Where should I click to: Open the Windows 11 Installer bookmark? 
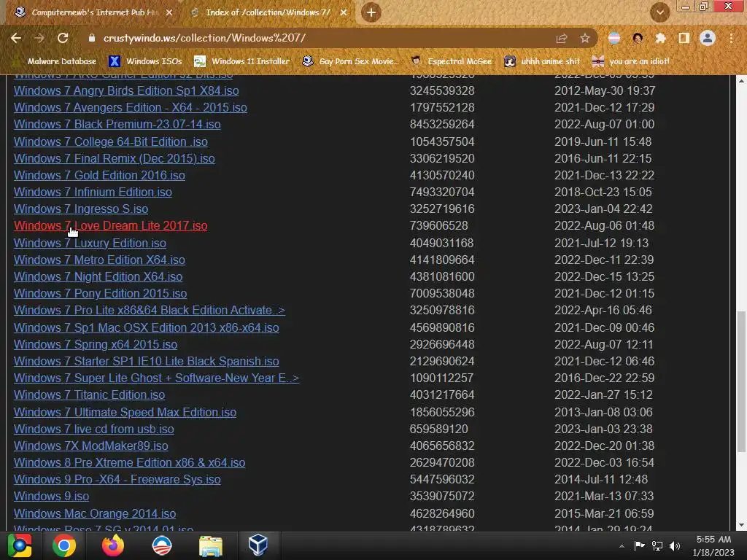coord(242,61)
